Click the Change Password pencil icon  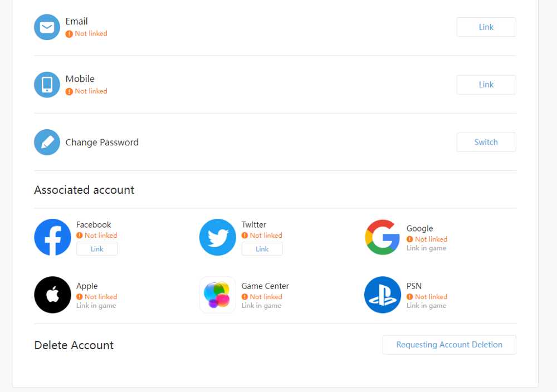[47, 143]
